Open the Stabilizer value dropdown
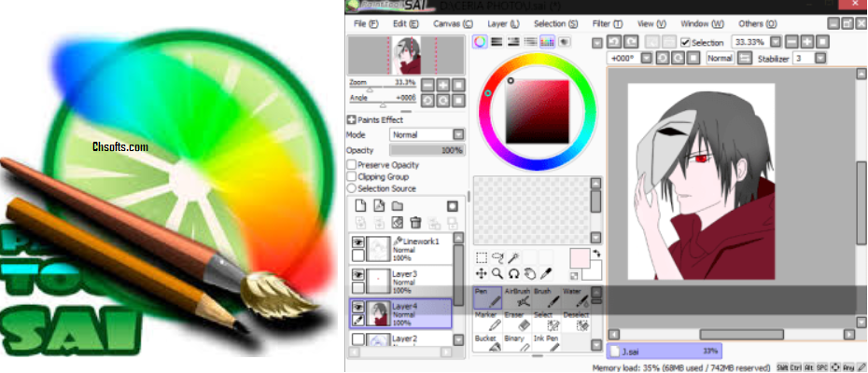Screen dimensions: 868x373 click(x=820, y=58)
